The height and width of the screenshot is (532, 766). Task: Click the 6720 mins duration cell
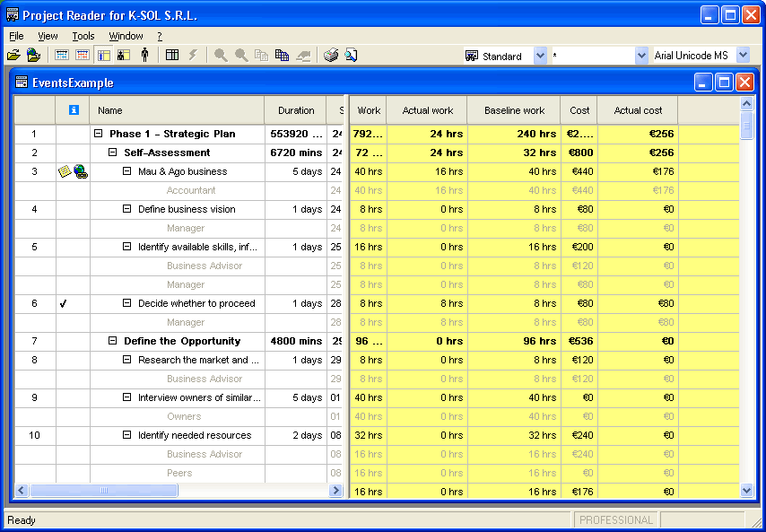pos(296,153)
